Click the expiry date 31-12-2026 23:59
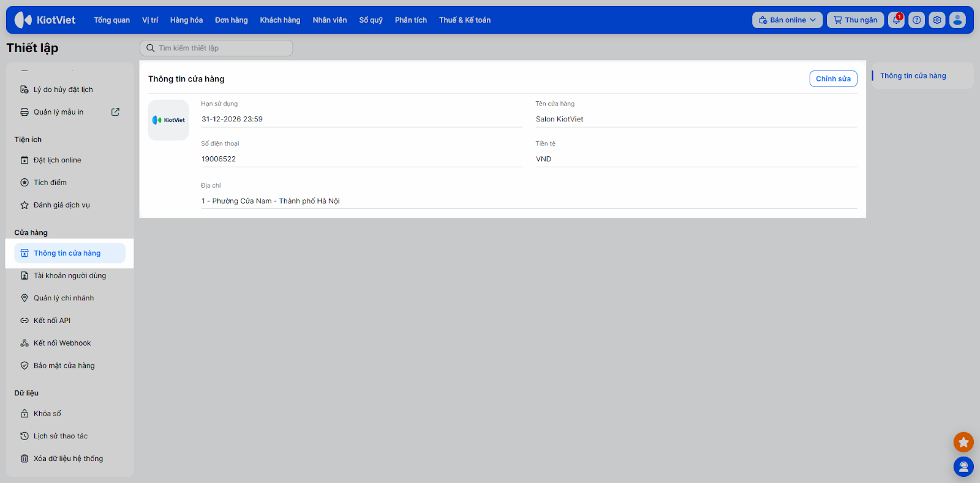Image resolution: width=980 pixels, height=483 pixels. tap(232, 120)
